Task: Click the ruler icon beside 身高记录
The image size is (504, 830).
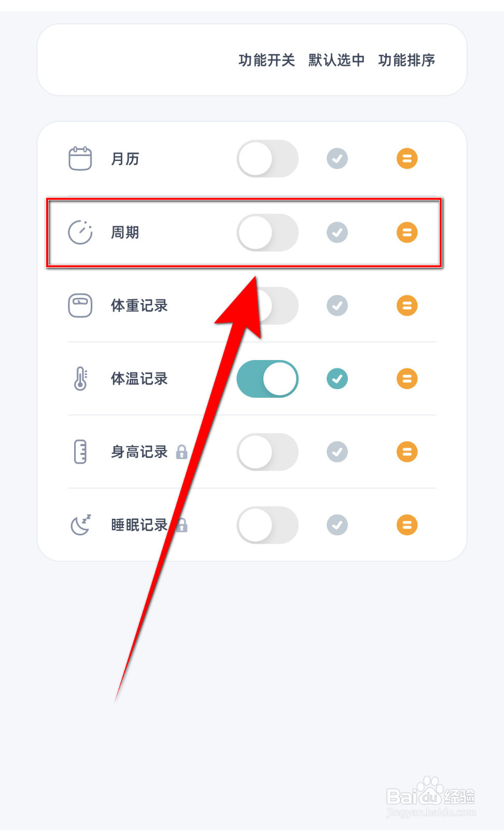Action: [x=80, y=452]
